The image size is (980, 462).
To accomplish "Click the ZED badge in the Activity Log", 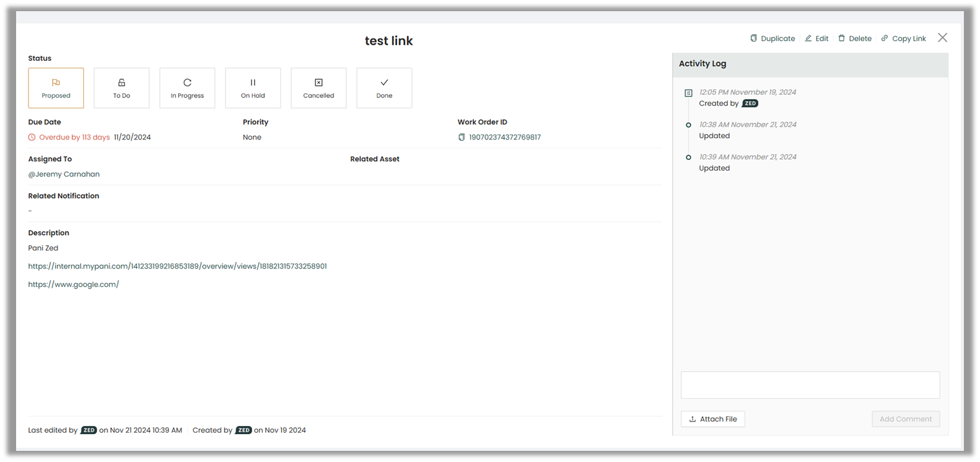I will [750, 104].
